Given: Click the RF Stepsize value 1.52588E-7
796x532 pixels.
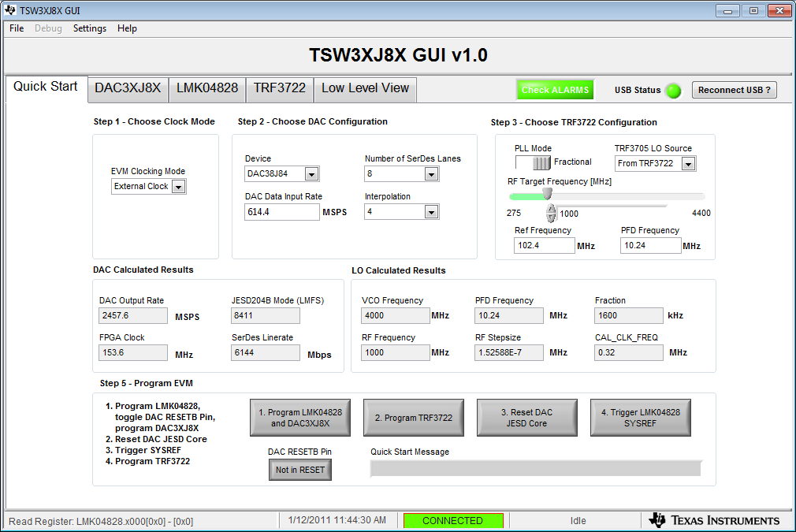Looking at the screenshot, I should click(509, 353).
